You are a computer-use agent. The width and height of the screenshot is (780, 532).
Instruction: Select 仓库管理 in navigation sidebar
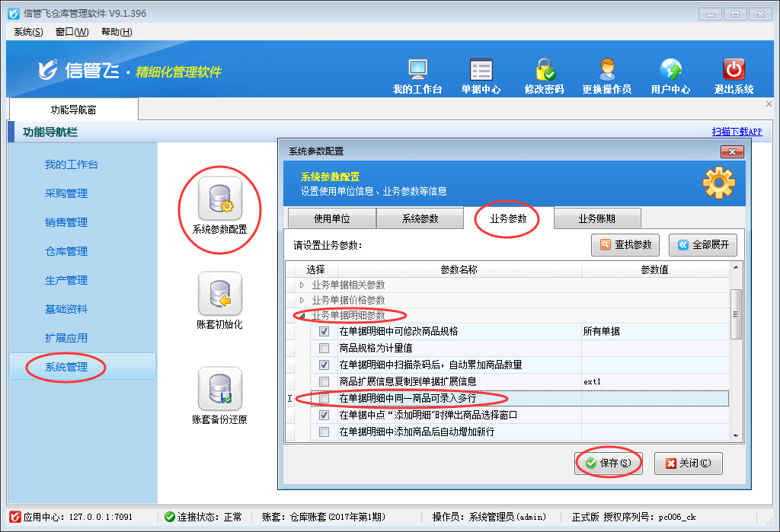click(66, 251)
